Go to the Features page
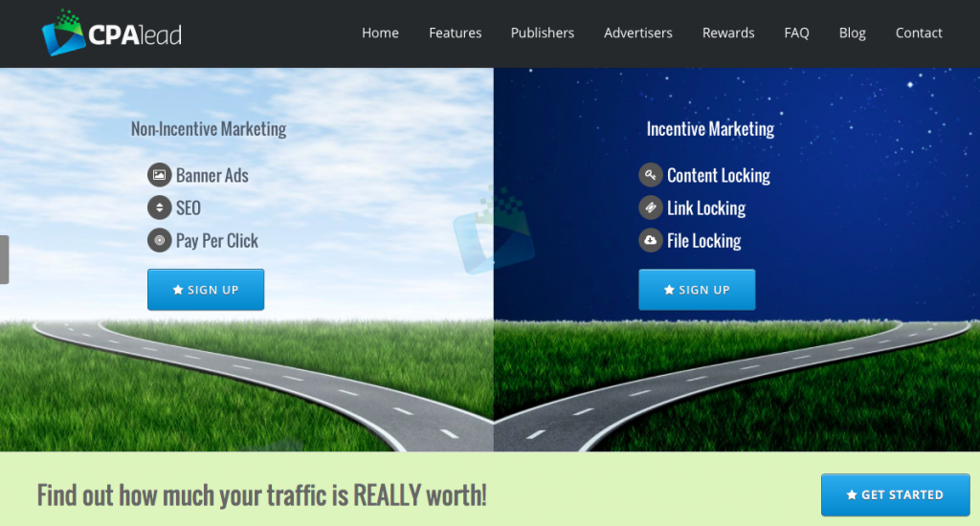The height and width of the screenshot is (526, 980). [x=455, y=33]
